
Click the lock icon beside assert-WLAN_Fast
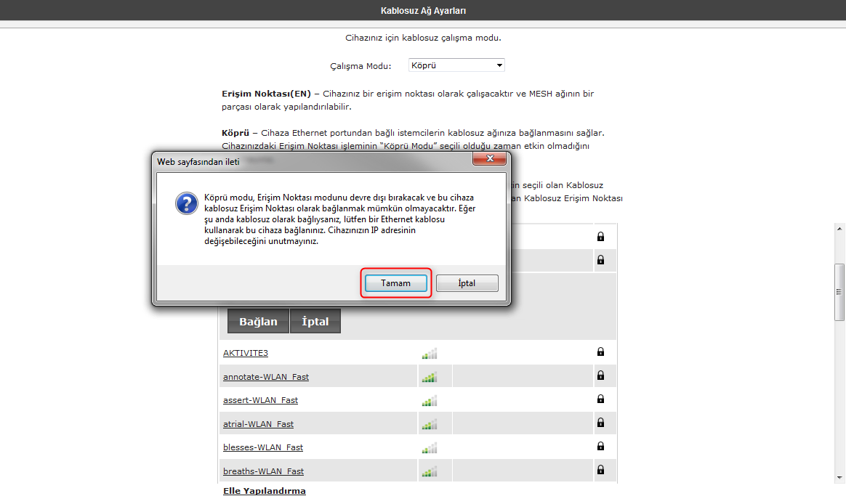pyautogui.click(x=600, y=399)
